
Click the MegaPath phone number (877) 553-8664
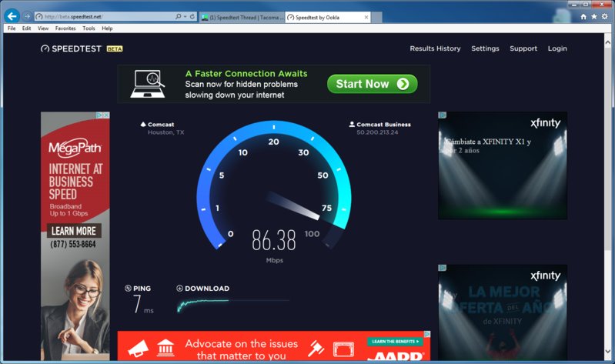[73, 244]
